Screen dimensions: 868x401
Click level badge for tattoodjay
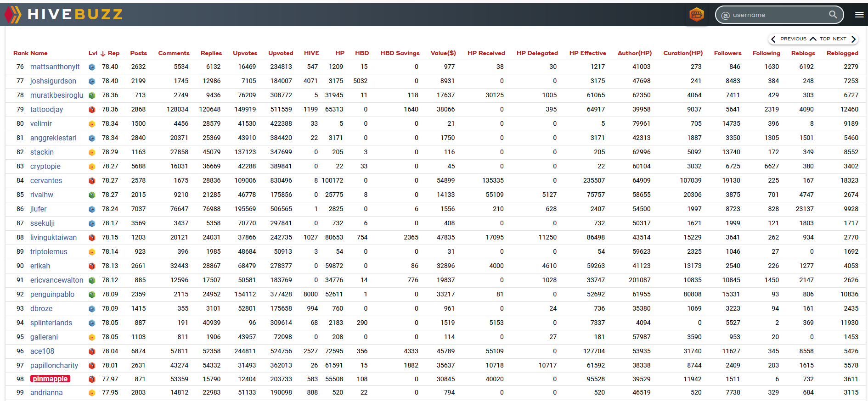pos(92,110)
